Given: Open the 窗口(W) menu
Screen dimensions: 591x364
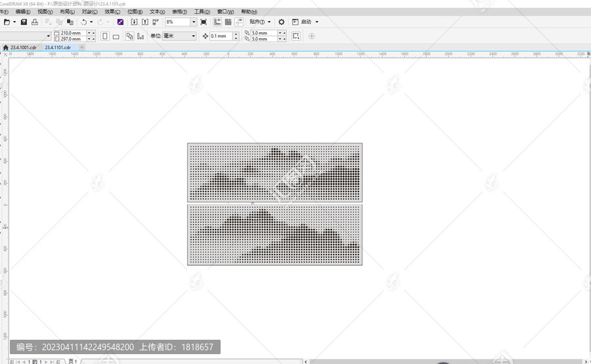Looking at the screenshot, I should click(225, 12).
